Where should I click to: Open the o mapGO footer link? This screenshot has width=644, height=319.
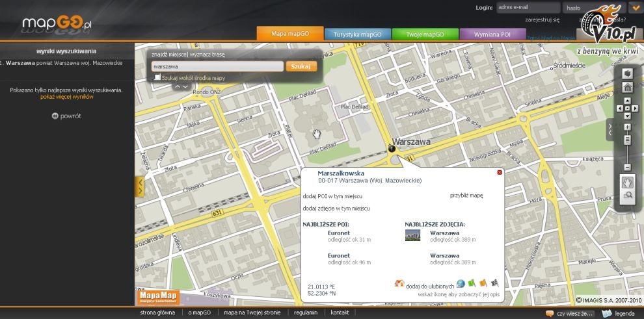pos(199,313)
